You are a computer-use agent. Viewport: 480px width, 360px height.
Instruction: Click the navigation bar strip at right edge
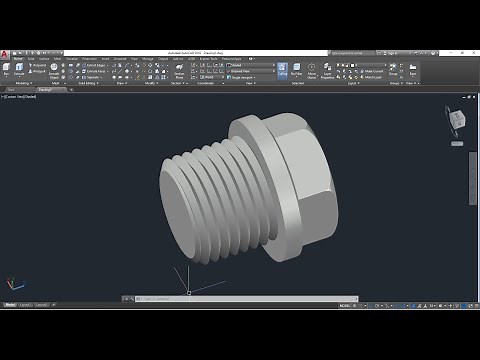click(473, 178)
